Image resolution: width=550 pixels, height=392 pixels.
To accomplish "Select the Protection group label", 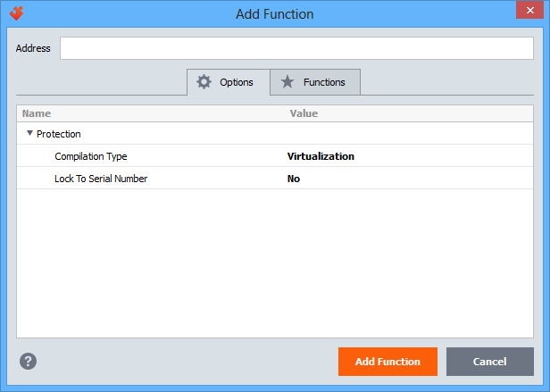I will 59,134.
